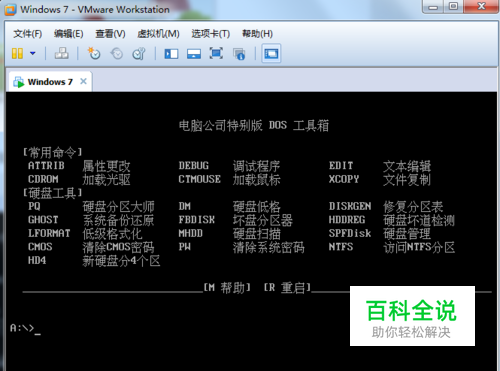Image resolution: width=500 pixels, height=371 pixels.
Task: Click the EDIT command text
Action: pos(341,166)
